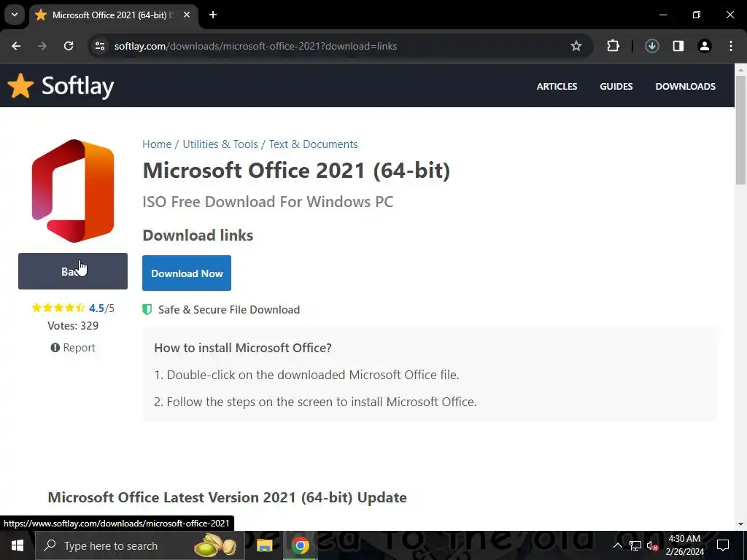747x560 pixels.
Task: Click the network tray icon
Action: coord(635,545)
